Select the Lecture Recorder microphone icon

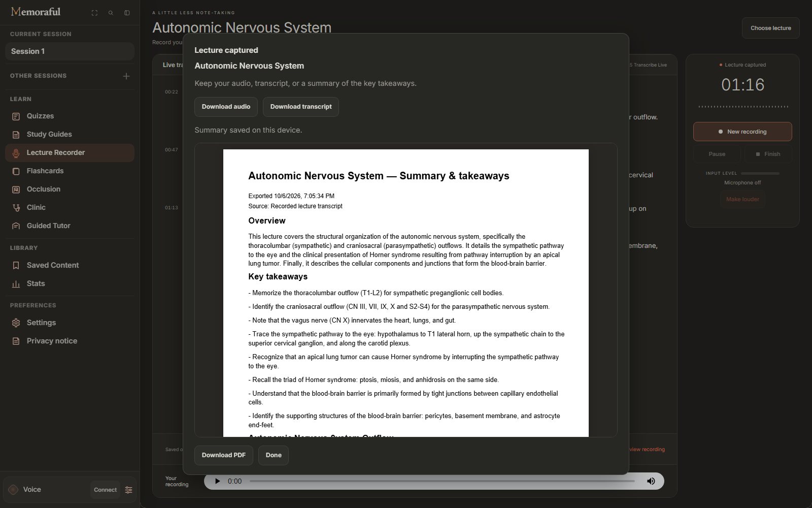[x=16, y=153]
